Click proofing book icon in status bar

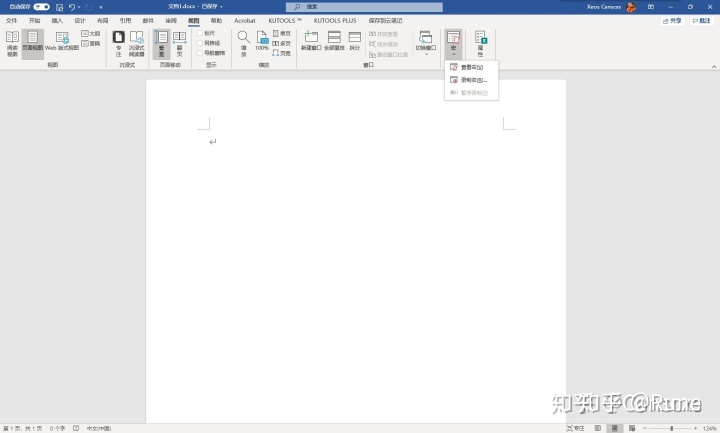coord(76,428)
